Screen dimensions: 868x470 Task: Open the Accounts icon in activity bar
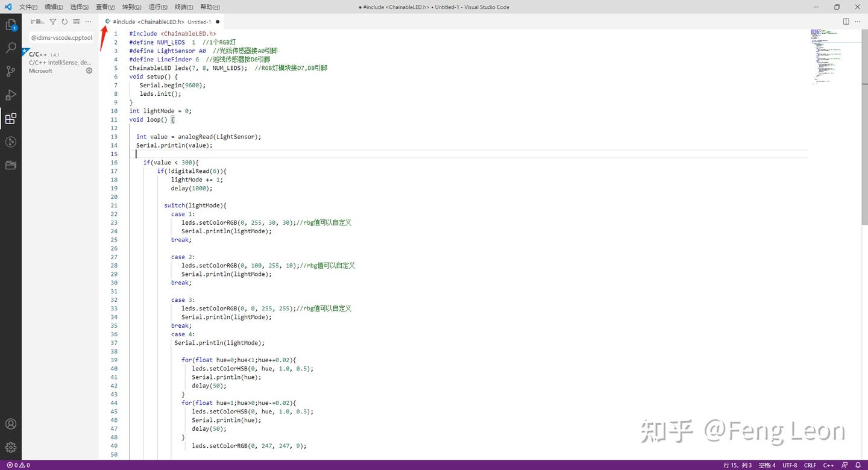coord(11,424)
